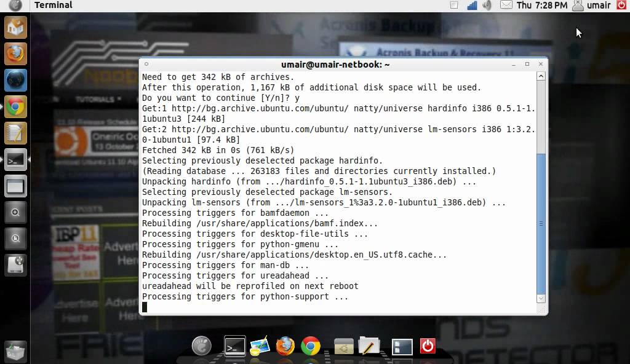630x364 pixels.
Task: Close the umair@umair-netbook terminal window
Action: [x=540, y=65]
